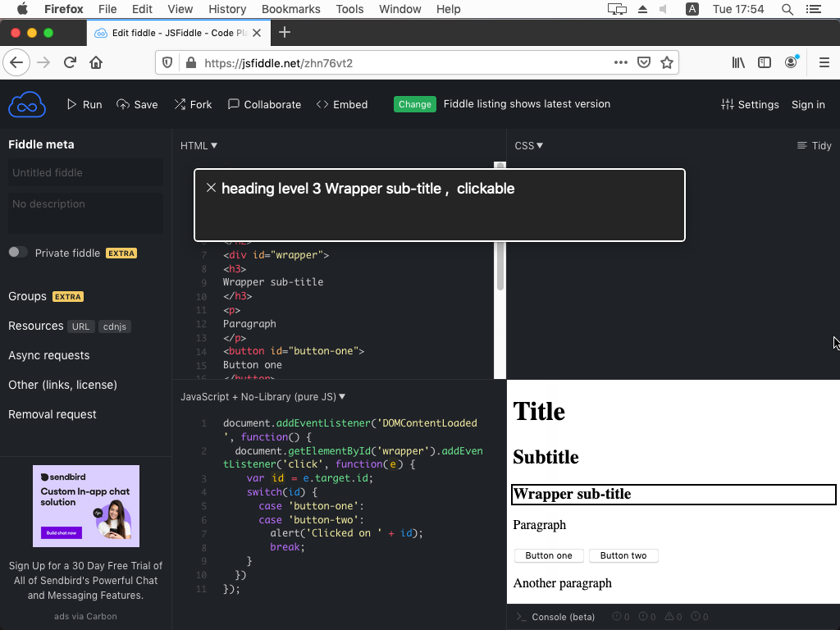This screenshot has width=840, height=630.
Task: Toggle the Private fiddle switch
Action: click(18, 253)
